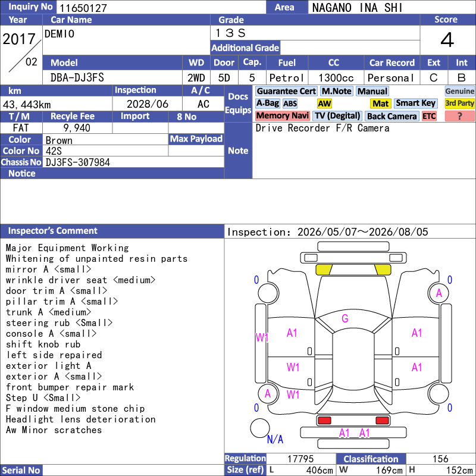The width and height of the screenshot is (476, 476).
Task: Click the red Memory Navi badge
Action: coord(282,115)
